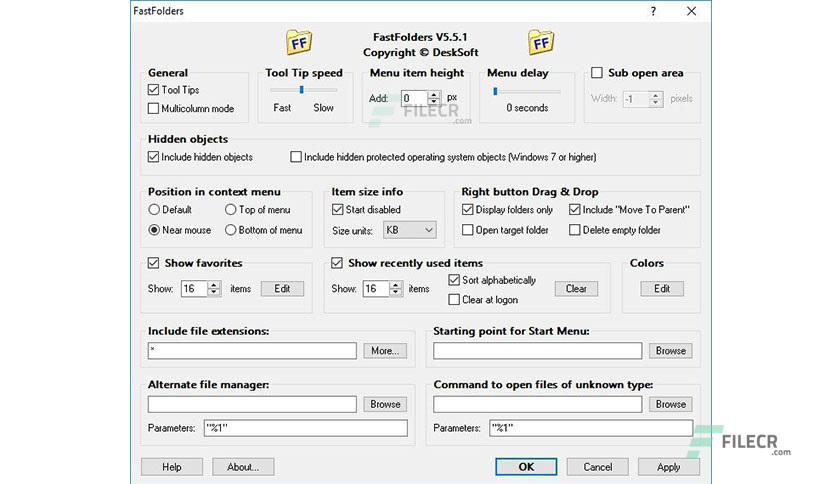Toggle the Show favorites checkbox

coord(154,263)
